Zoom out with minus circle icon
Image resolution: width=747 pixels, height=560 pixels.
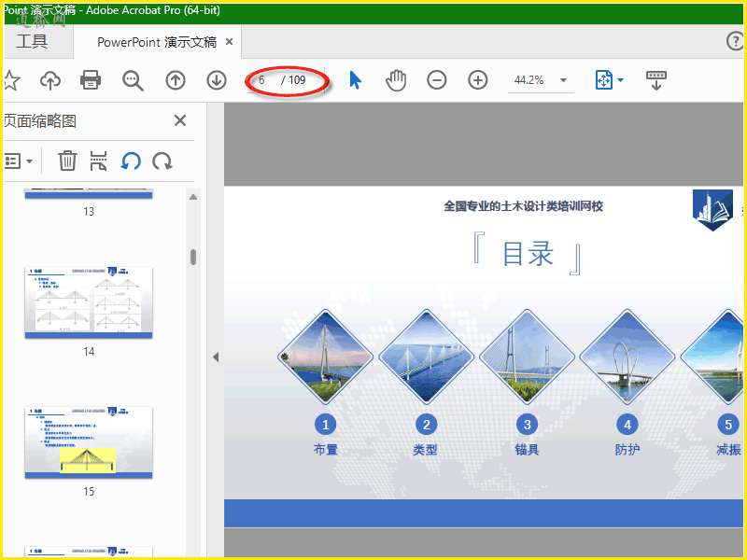click(x=436, y=80)
